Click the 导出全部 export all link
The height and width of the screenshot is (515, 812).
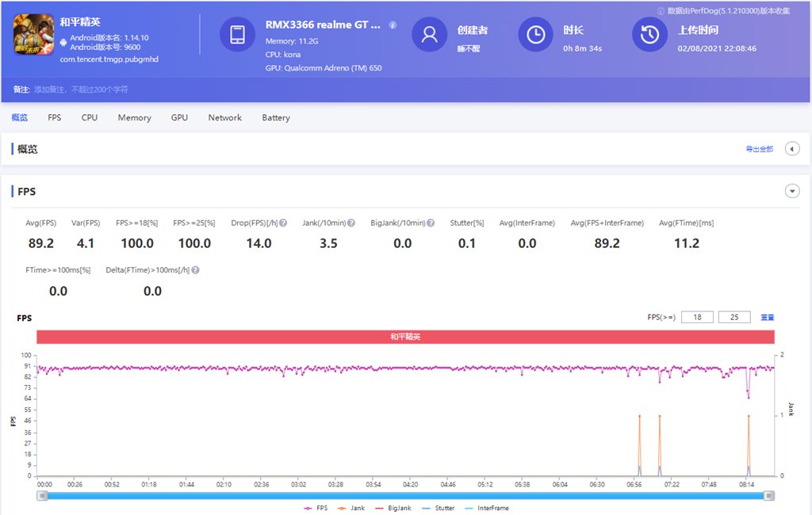pos(759,149)
